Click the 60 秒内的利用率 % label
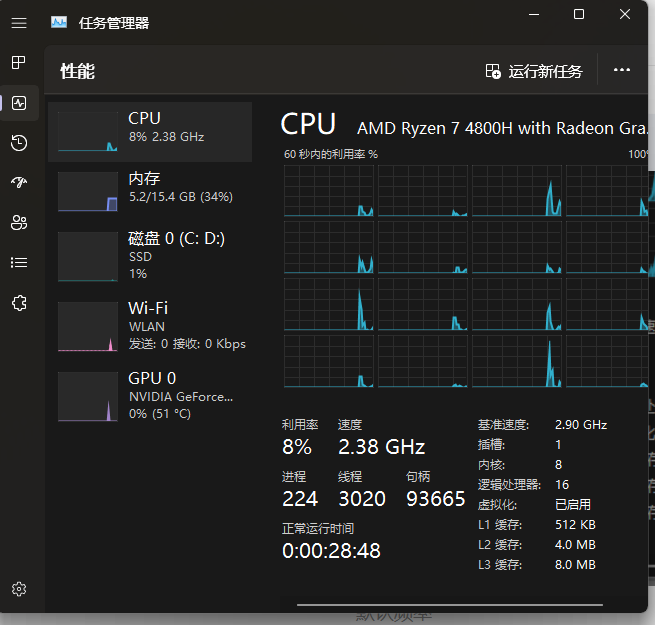This screenshot has width=655, height=625. pos(331,154)
